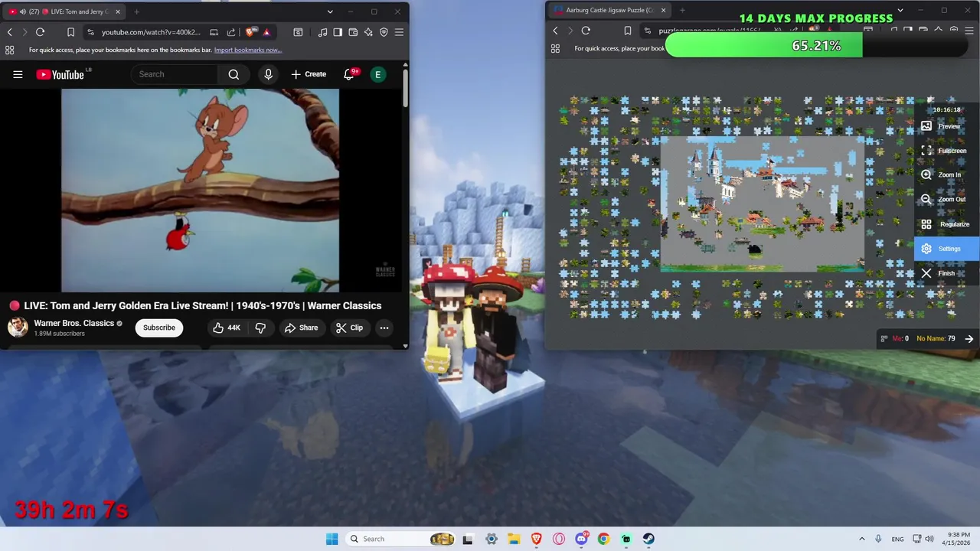Open Brave Shields in the YouTube window
The image size is (980, 551).
pyautogui.click(x=250, y=32)
